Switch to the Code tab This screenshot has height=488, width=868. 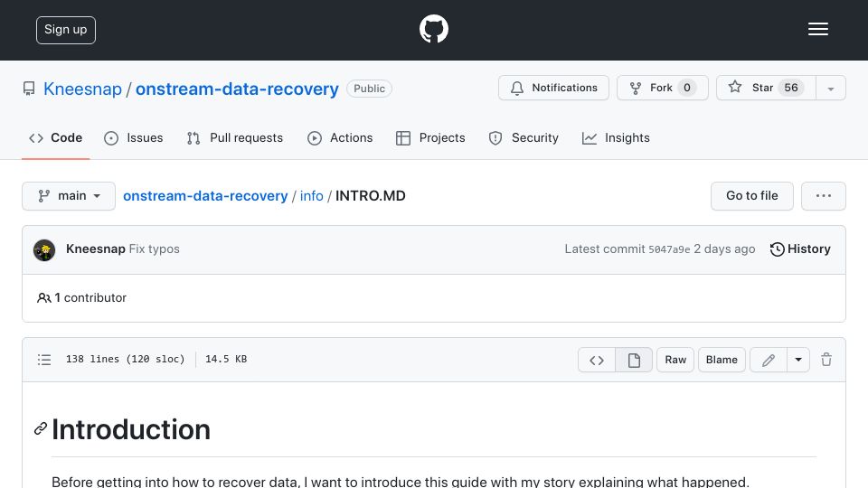55,137
